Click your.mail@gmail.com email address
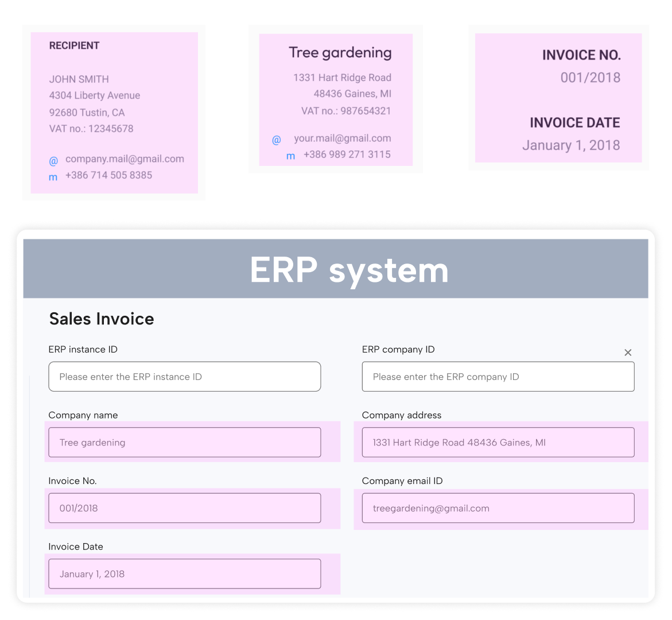Image resolution: width=672 pixels, height=620 pixels. 342,138
